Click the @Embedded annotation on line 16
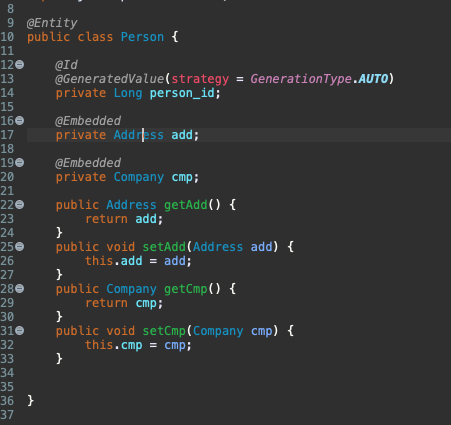Image resolution: width=451 pixels, height=425 pixels. (x=88, y=121)
